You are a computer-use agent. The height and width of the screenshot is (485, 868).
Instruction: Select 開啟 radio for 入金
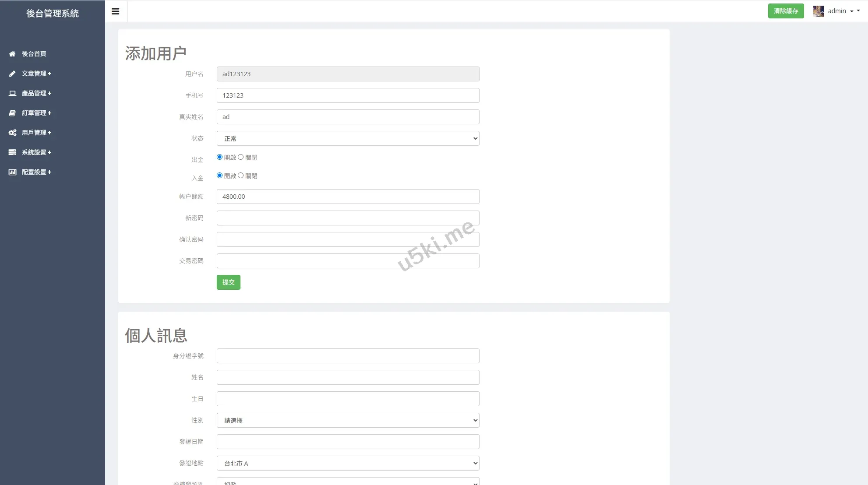tap(219, 176)
